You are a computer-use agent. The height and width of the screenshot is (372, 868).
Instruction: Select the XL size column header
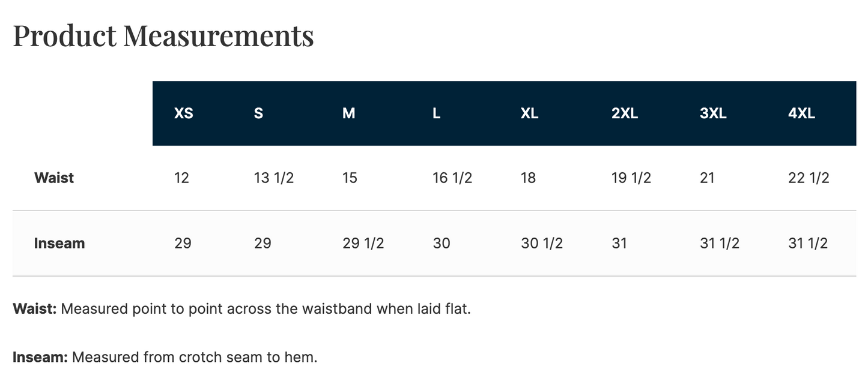click(x=529, y=113)
